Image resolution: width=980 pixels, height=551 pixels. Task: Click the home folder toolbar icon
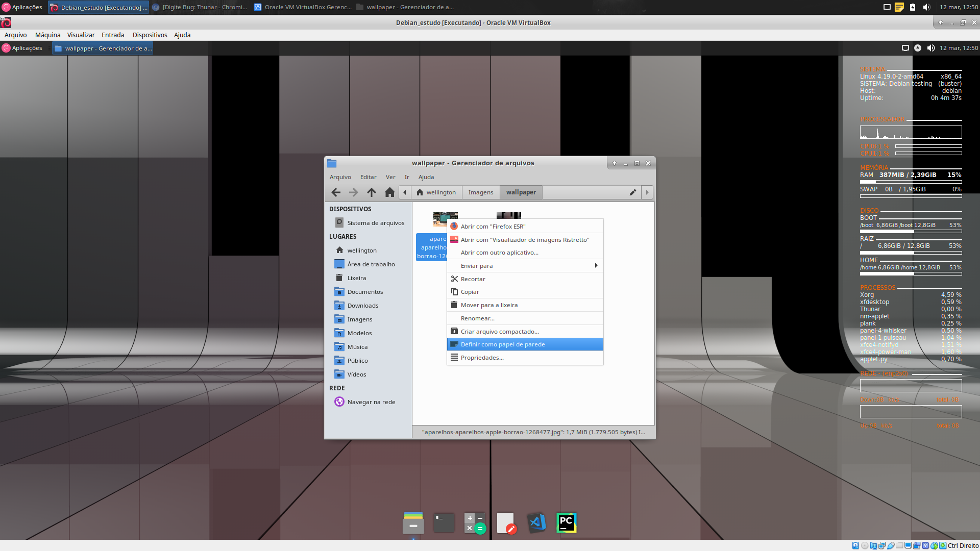tap(389, 192)
